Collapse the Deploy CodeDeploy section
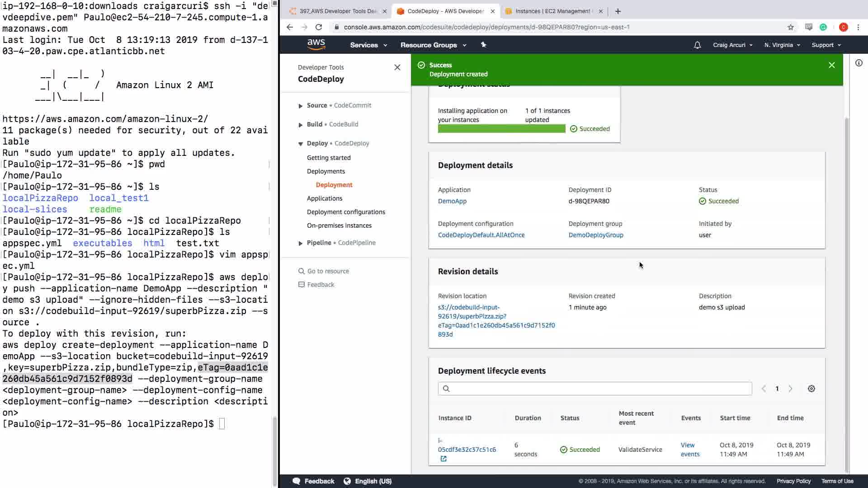868x488 pixels. (x=301, y=144)
